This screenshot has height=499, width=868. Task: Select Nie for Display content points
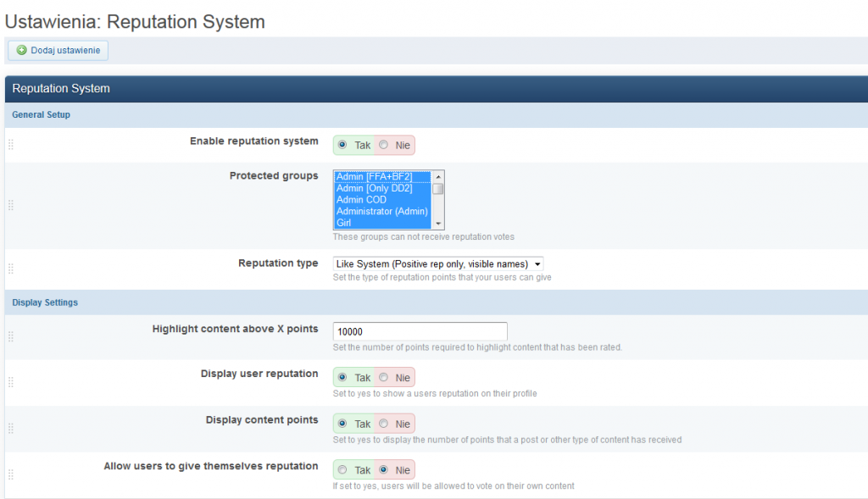[384, 424]
